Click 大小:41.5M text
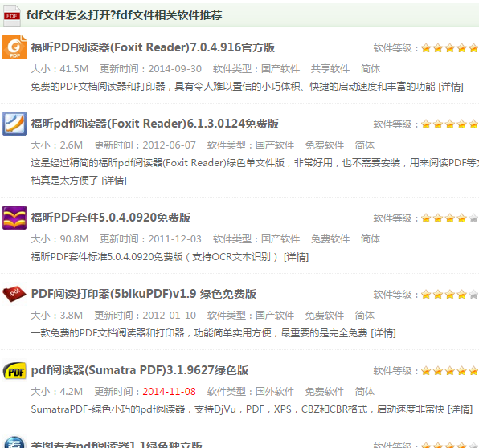The height and width of the screenshot is (448, 479). coord(59,69)
